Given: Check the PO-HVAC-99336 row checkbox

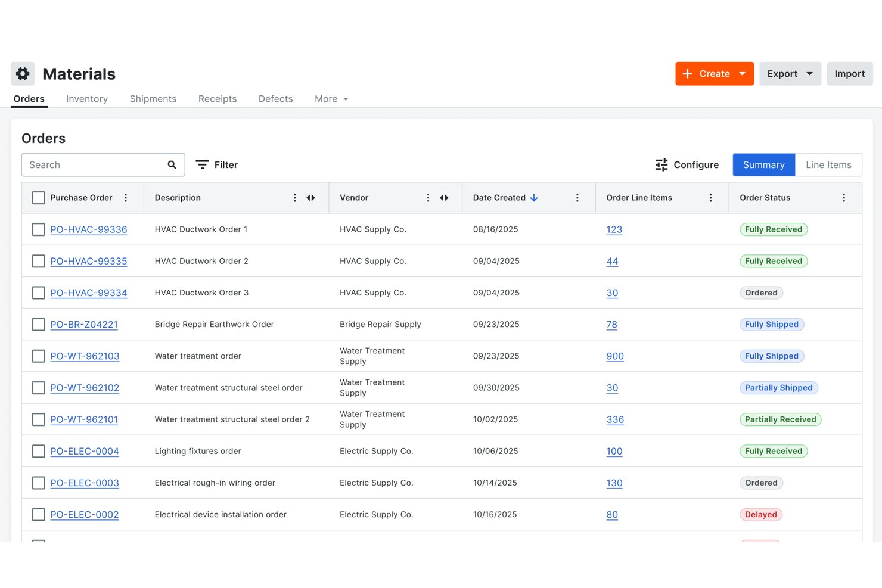Looking at the screenshot, I should (38, 229).
